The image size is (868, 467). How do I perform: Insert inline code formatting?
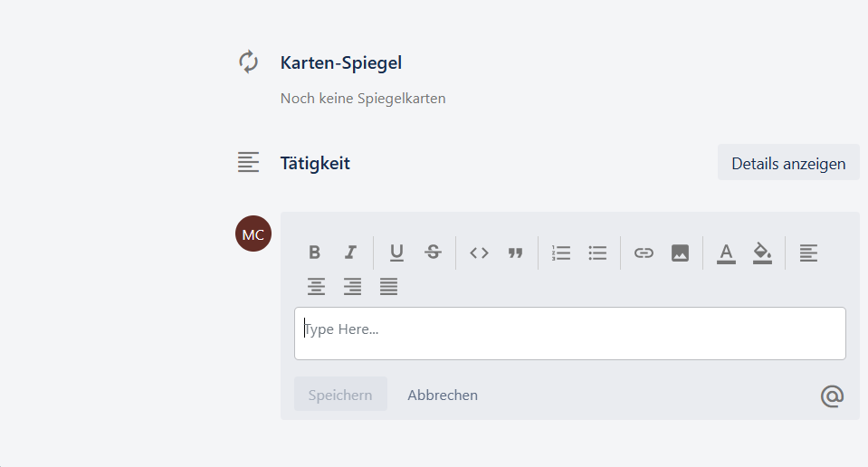[479, 253]
